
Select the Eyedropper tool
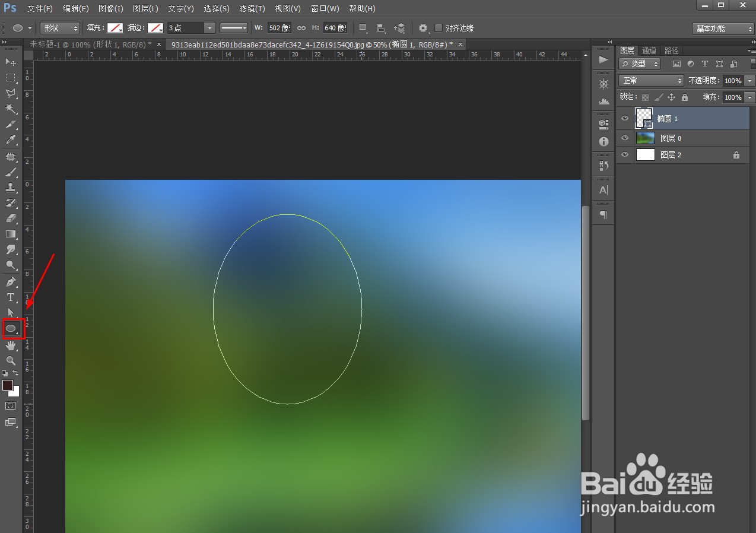click(11, 140)
